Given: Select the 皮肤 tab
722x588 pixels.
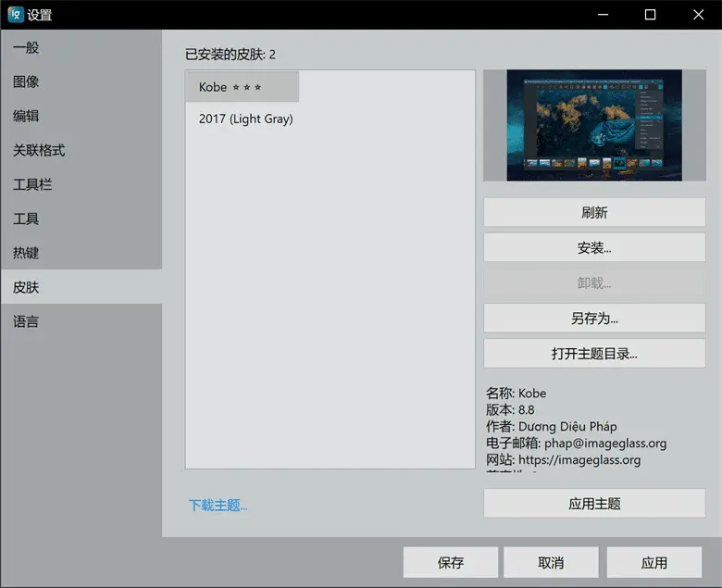Looking at the screenshot, I should pyautogui.click(x=26, y=287).
